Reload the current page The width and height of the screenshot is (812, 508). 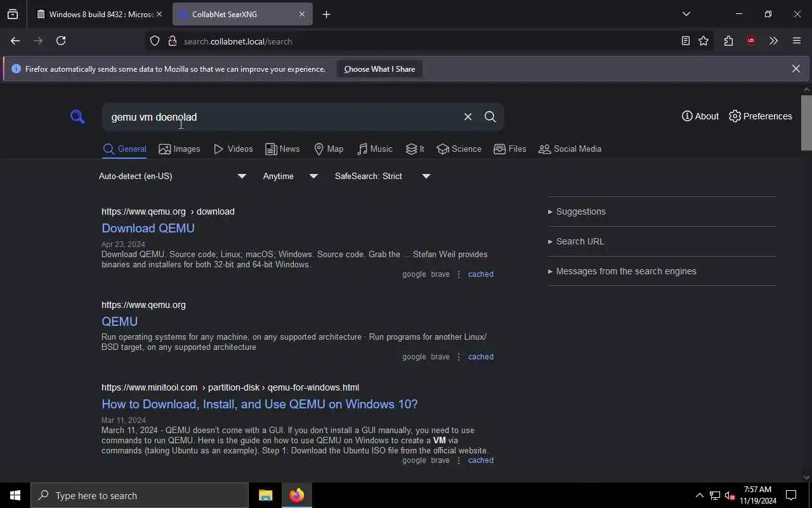(61, 41)
